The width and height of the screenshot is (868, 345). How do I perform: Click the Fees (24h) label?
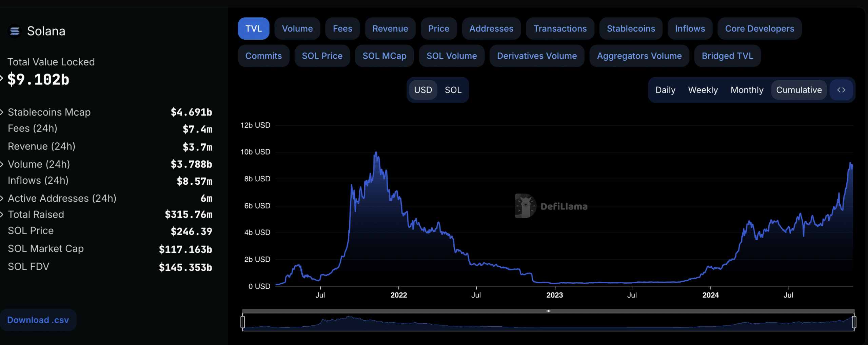coord(33,128)
